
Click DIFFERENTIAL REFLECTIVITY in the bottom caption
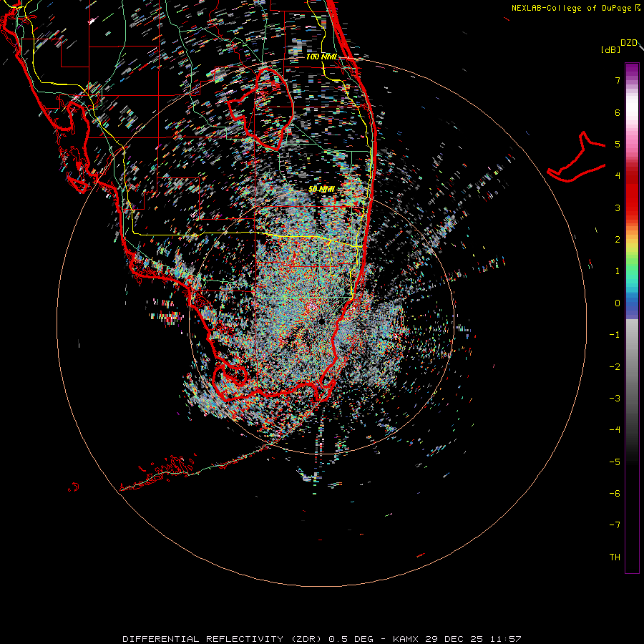tap(203, 639)
